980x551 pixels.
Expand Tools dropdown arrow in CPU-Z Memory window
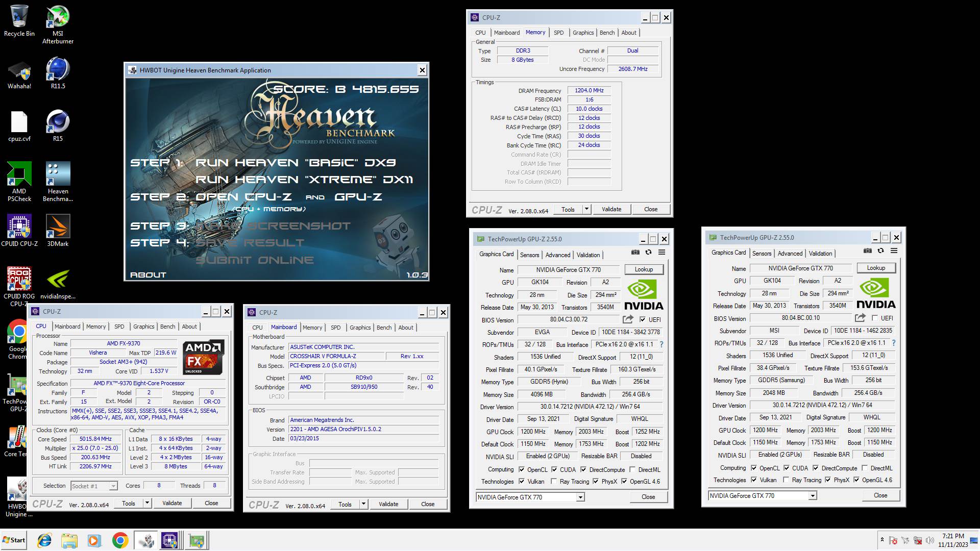586,209
